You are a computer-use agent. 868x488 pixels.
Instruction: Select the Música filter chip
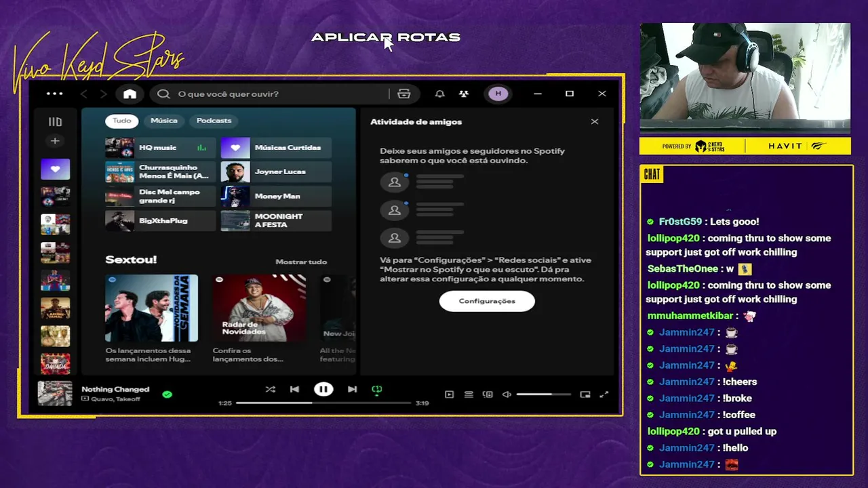(x=164, y=121)
